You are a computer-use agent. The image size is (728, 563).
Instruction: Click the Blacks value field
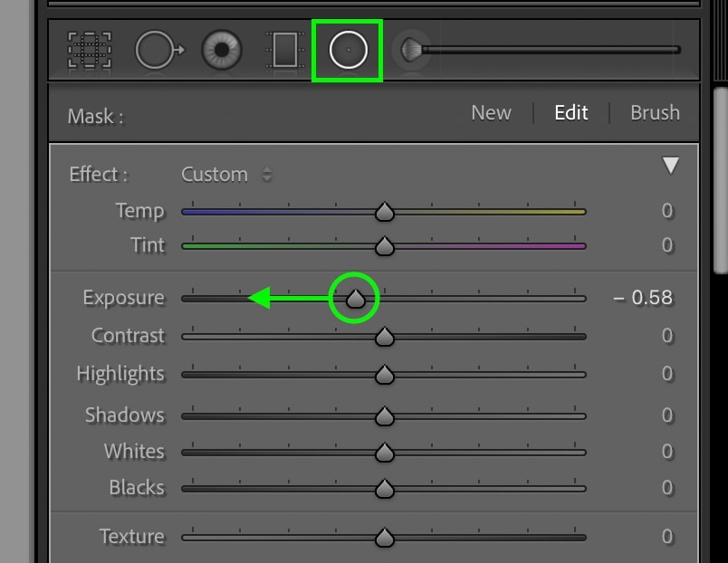pos(667,487)
